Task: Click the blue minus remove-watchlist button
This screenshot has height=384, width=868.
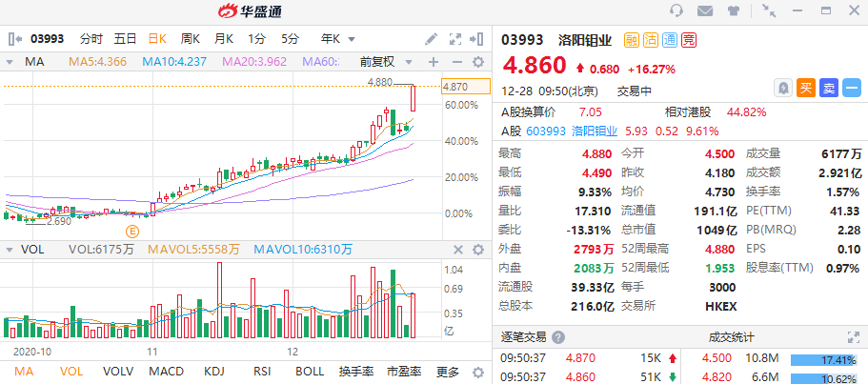Action: pyautogui.click(x=852, y=88)
